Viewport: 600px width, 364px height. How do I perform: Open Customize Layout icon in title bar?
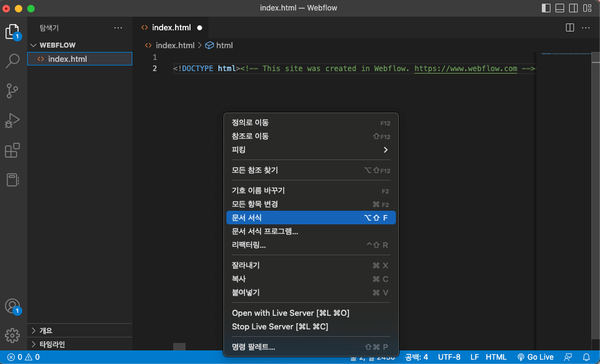[x=588, y=8]
